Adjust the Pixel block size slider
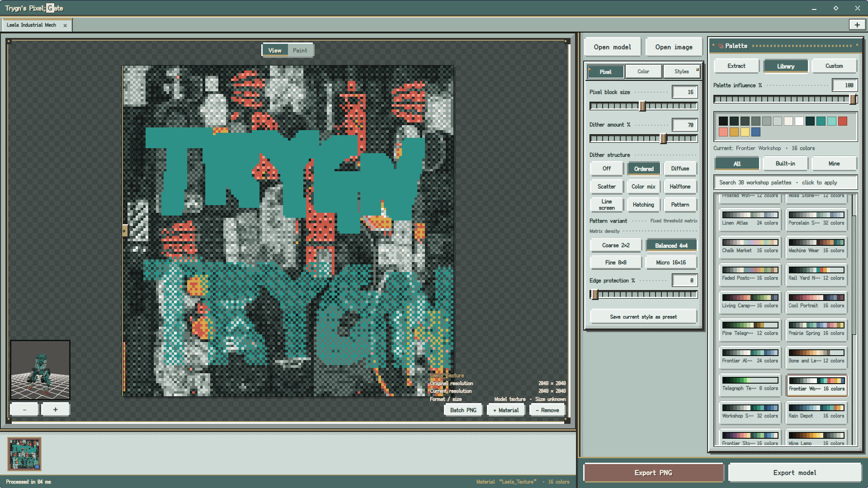 point(643,106)
